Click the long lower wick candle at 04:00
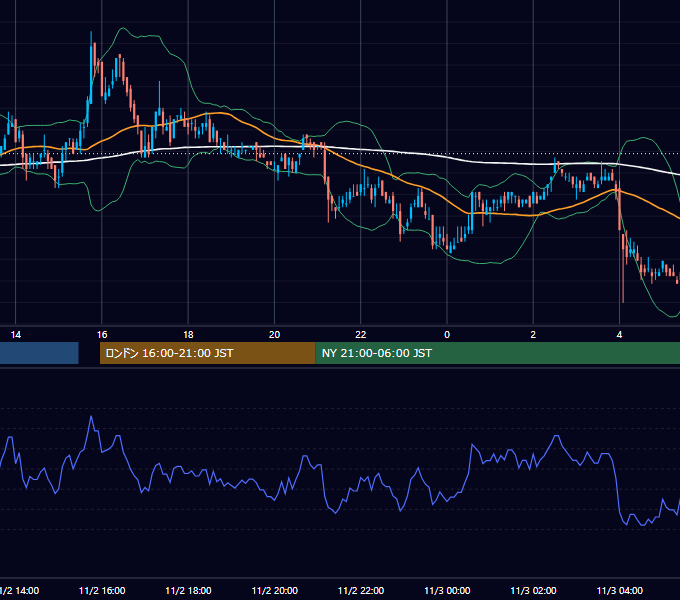This screenshot has width=680, height=600. pos(623,268)
